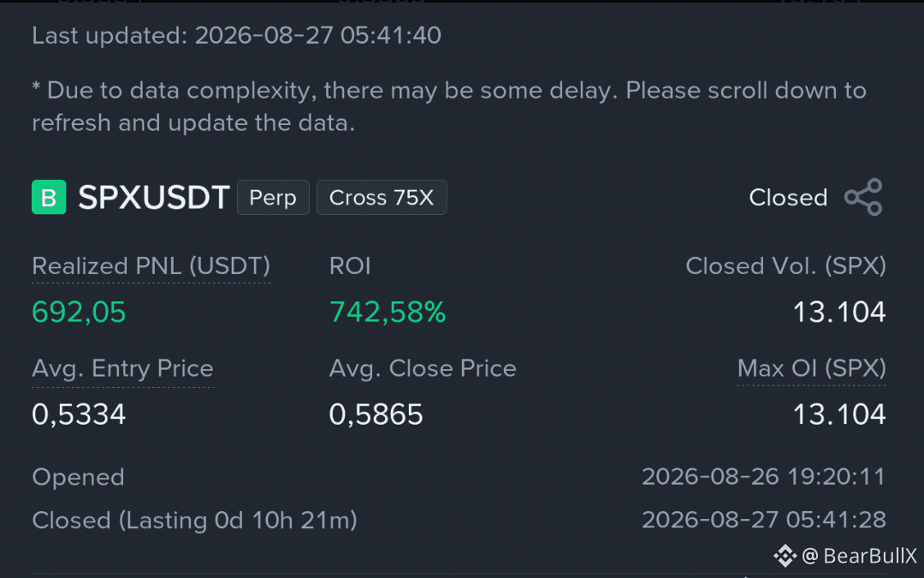
Task: Show Realized PNL (USDT) explanation
Action: click(151, 266)
